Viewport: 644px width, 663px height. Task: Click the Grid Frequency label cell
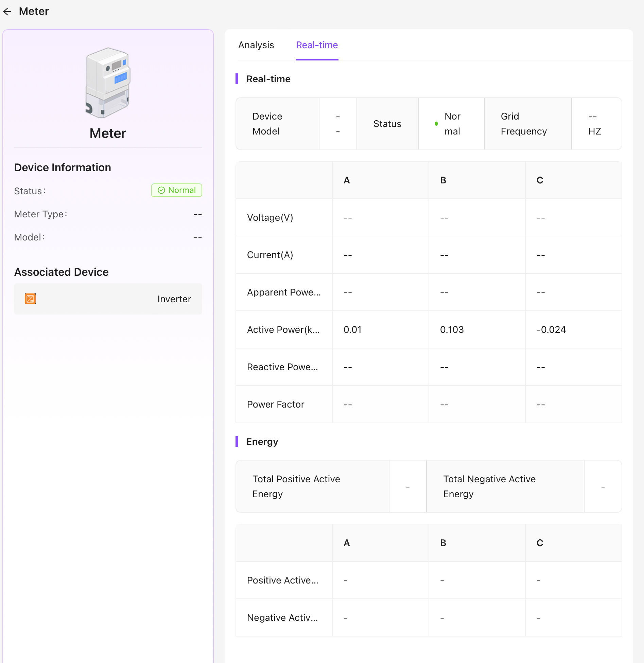[524, 124]
